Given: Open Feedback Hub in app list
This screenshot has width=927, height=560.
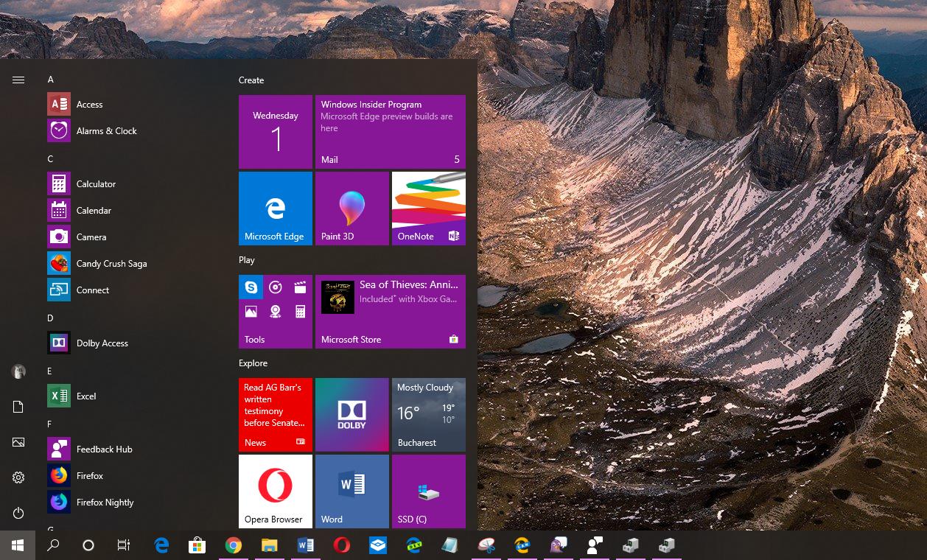Looking at the screenshot, I should pos(133,449).
